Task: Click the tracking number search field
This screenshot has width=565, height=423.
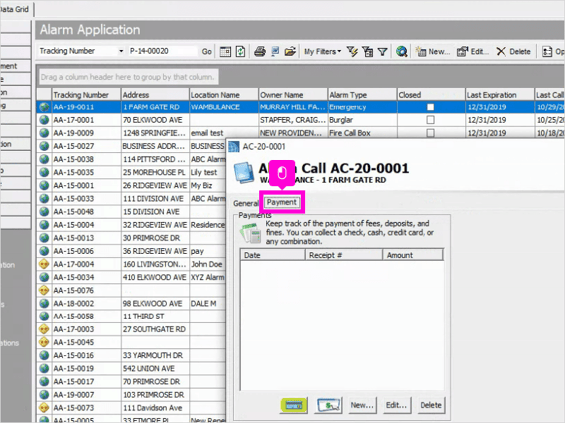Action: pos(163,51)
